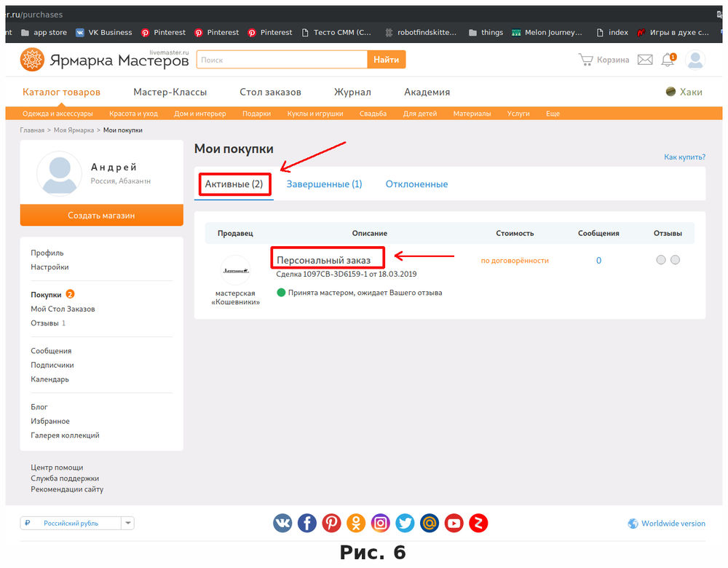Click the Одноклассники icon in footer

coord(356,523)
